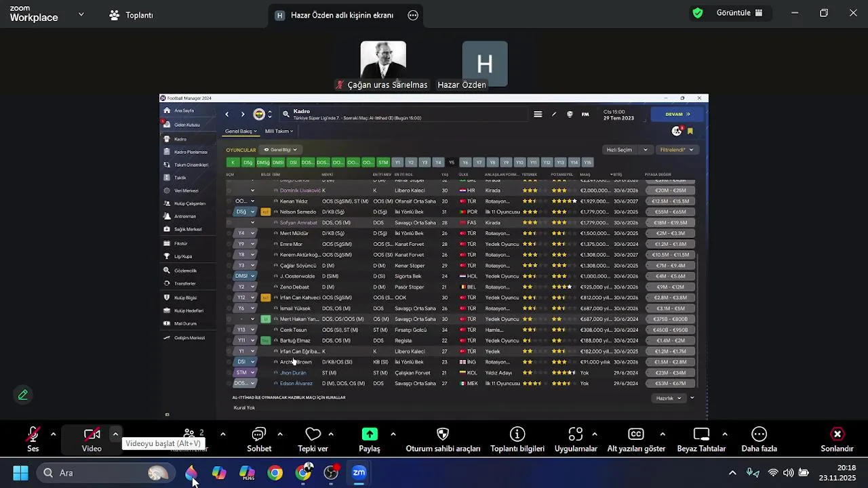Unmute microphone with Ses button
The width and height of the screenshot is (868, 488).
(x=33, y=439)
